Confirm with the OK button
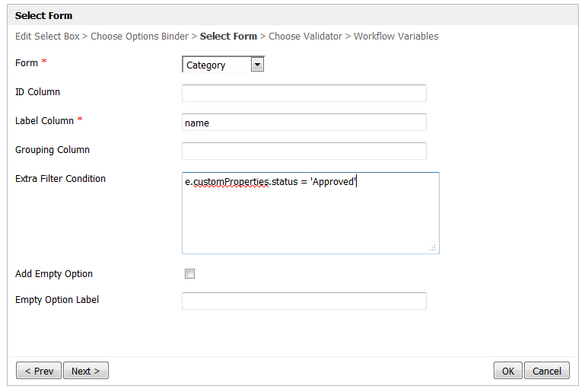This screenshot has height=389, width=588. [x=507, y=371]
